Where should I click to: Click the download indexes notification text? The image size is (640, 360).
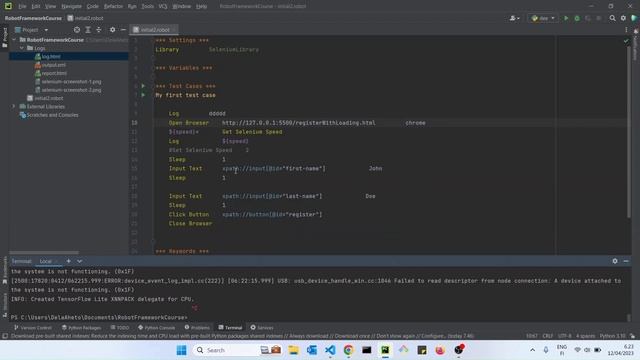click(242, 336)
